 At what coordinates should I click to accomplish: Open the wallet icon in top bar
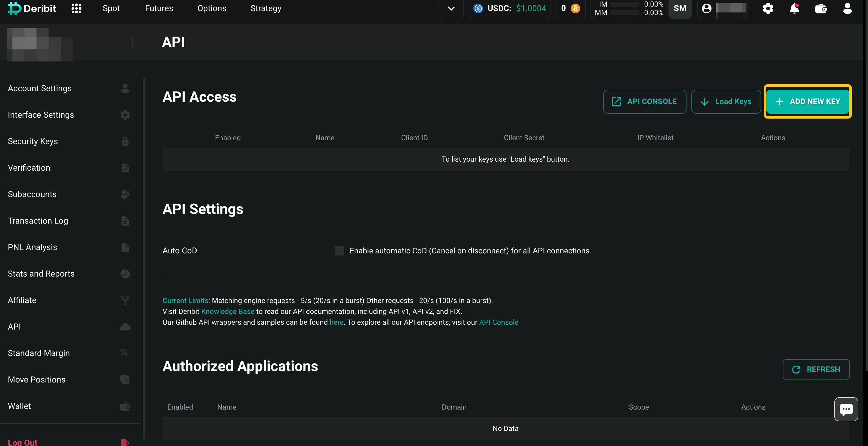tap(821, 8)
